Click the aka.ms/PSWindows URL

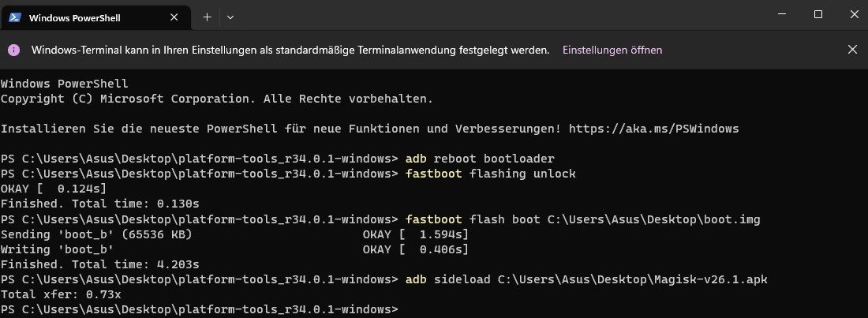653,128
